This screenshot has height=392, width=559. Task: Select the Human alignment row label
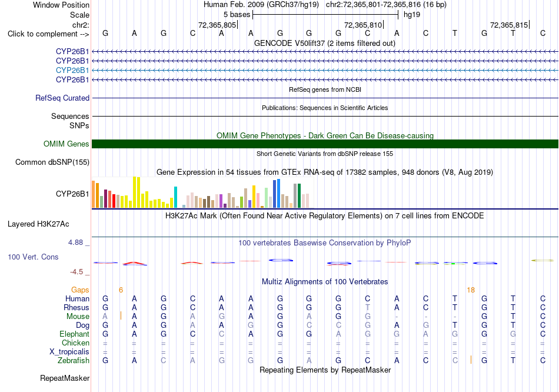[x=77, y=298]
